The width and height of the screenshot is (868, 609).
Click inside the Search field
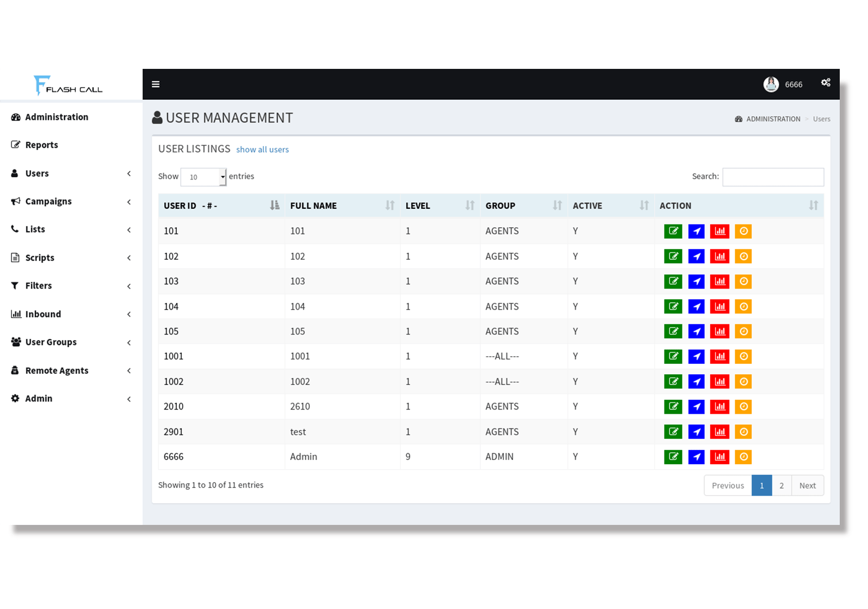pos(773,176)
